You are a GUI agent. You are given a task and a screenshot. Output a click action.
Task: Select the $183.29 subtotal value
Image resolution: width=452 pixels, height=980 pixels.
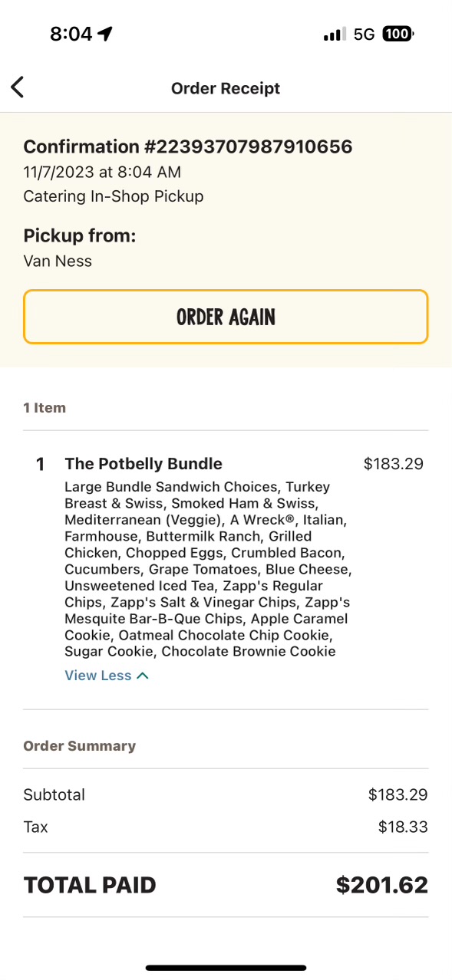pos(398,794)
